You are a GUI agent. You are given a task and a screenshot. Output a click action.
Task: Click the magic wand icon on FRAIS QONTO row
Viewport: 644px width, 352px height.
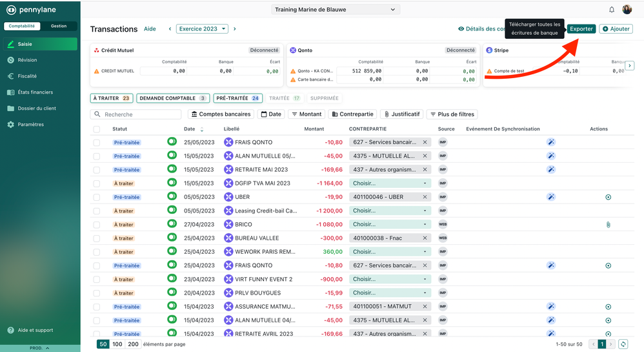(550, 142)
